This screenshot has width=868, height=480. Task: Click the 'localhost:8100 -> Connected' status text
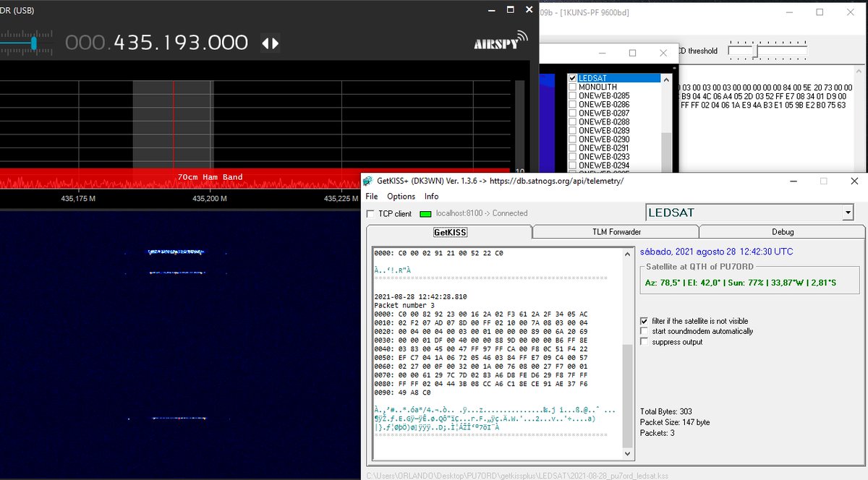tap(482, 214)
